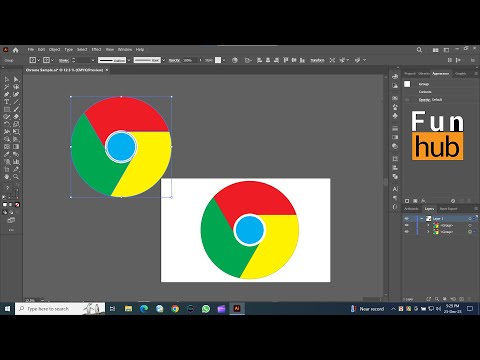Open the File menu

click(31, 50)
